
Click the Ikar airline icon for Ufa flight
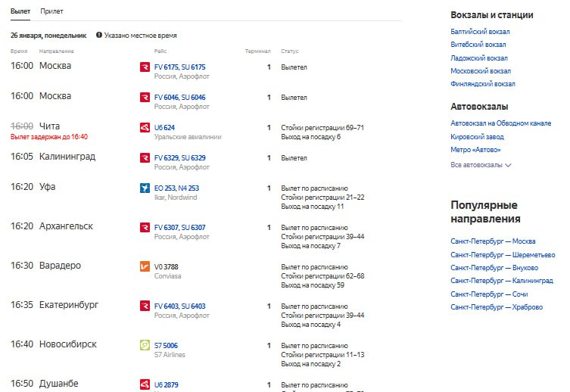(x=145, y=188)
